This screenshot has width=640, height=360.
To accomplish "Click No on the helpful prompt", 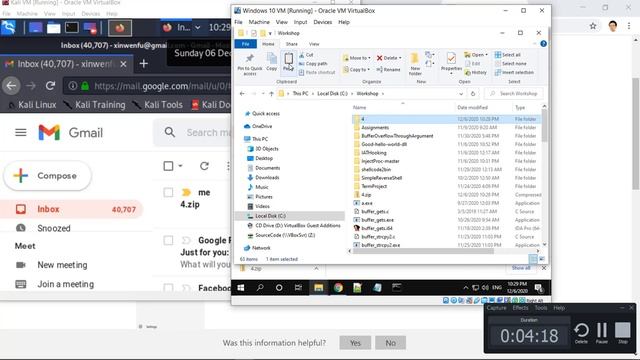I will pyautogui.click(x=390, y=343).
